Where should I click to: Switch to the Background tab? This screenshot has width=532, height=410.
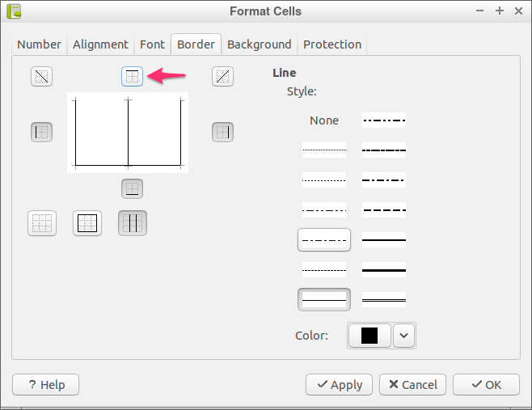260,44
